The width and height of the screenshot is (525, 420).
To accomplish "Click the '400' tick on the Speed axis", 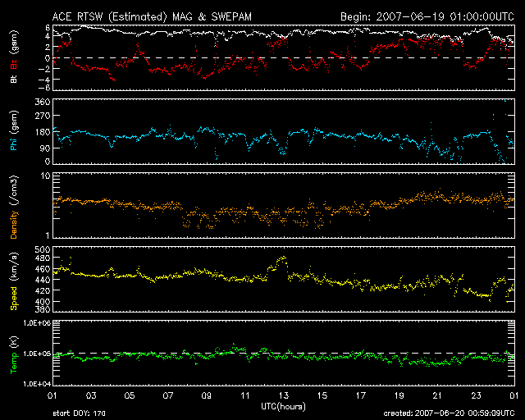I will tap(43, 301).
